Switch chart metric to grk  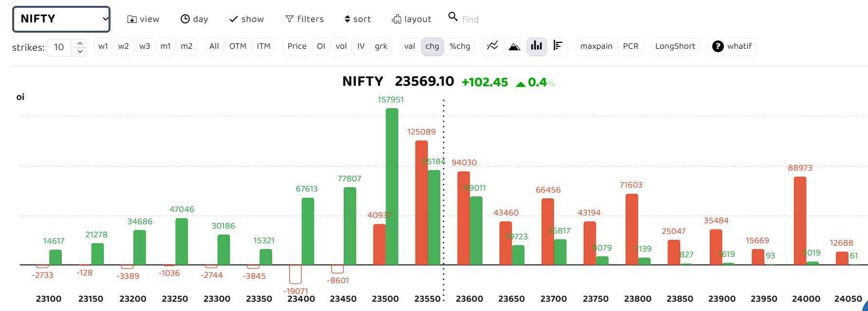381,46
